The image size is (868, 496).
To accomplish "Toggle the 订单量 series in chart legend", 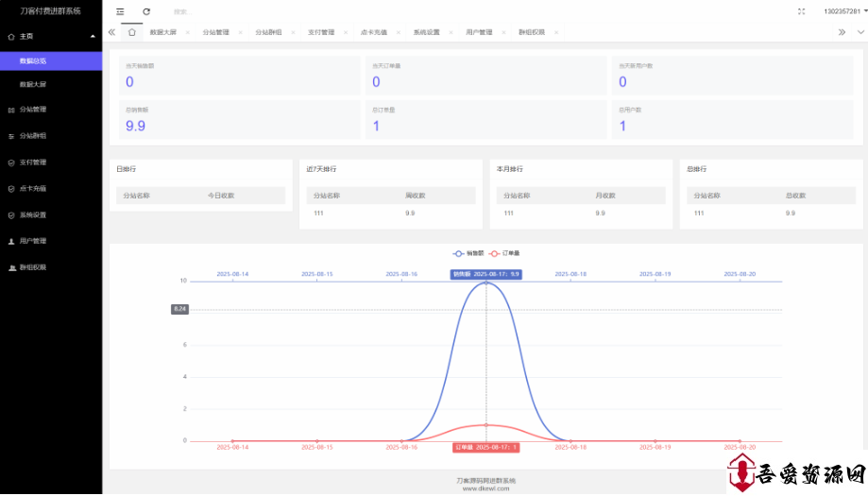I will tap(504, 253).
